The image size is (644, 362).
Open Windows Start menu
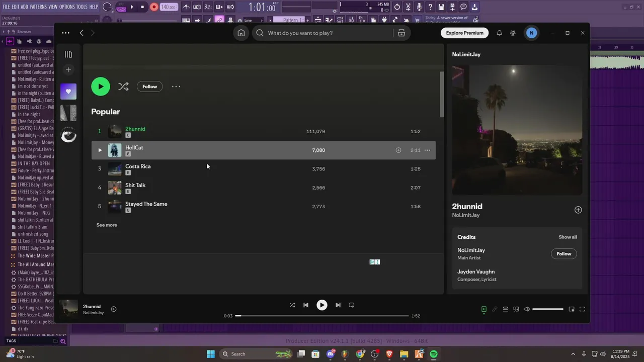(211, 354)
